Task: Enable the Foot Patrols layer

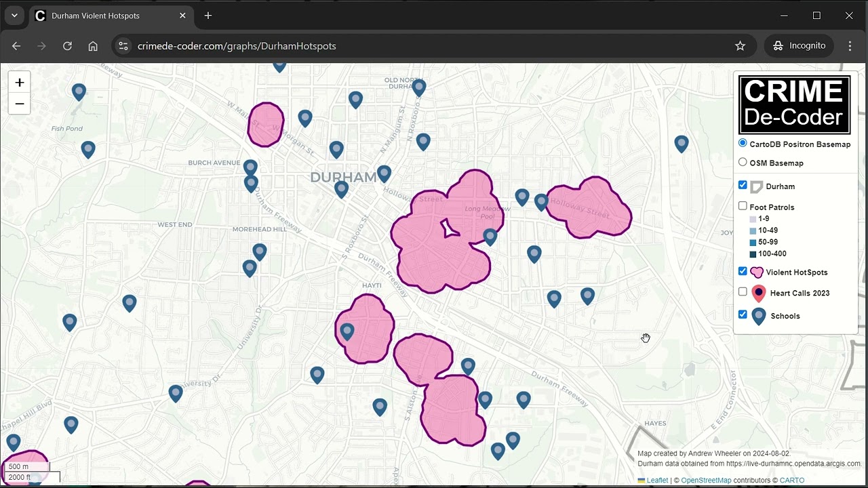Action: (743, 206)
